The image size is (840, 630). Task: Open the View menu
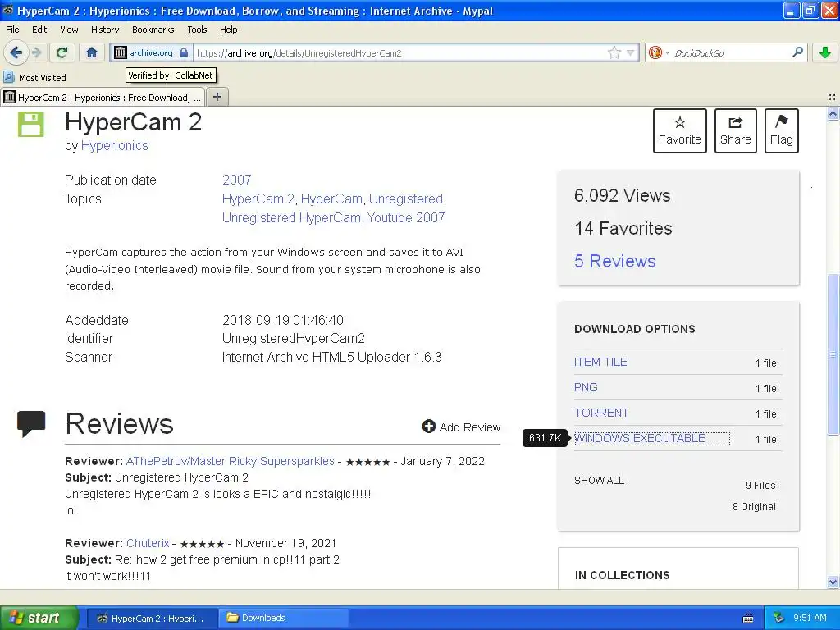[x=69, y=30]
